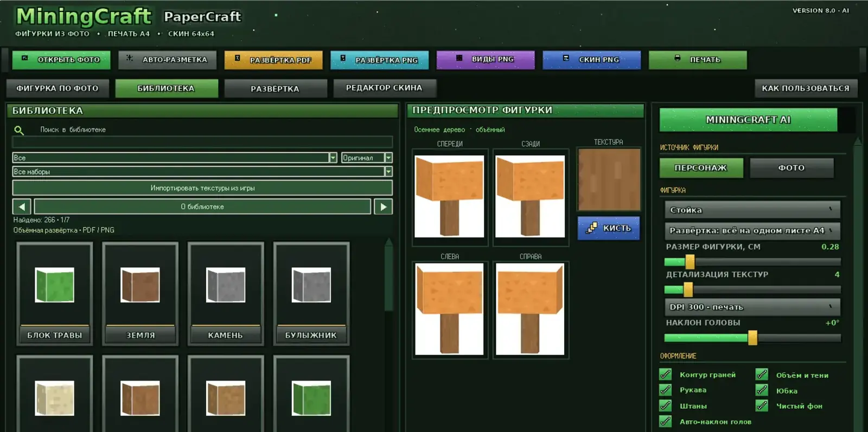Click the library list scrollbar
Screen dimensions: 868x432
(x=388, y=274)
